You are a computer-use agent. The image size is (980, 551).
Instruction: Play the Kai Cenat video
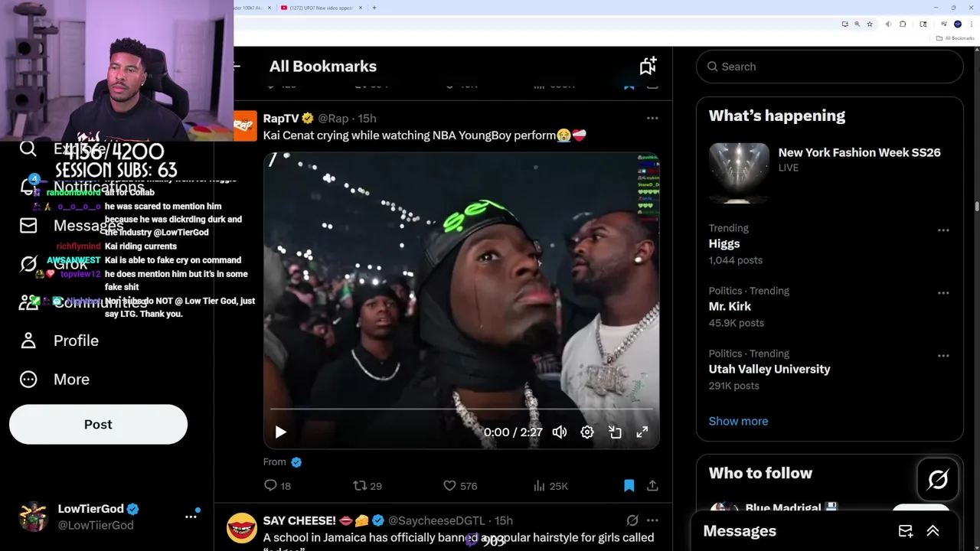(x=280, y=432)
